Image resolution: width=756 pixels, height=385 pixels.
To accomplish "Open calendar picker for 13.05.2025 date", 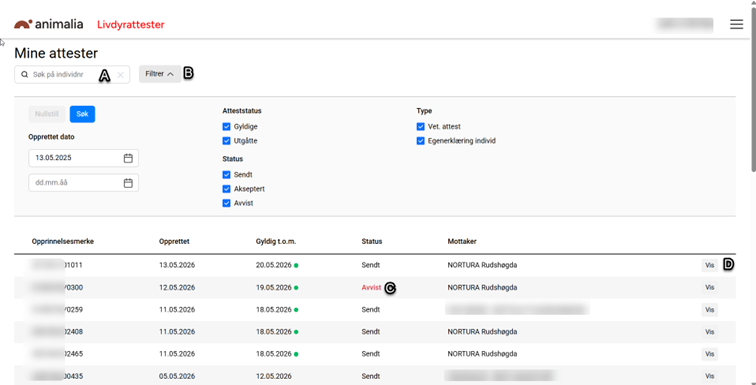I will [128, 158].
